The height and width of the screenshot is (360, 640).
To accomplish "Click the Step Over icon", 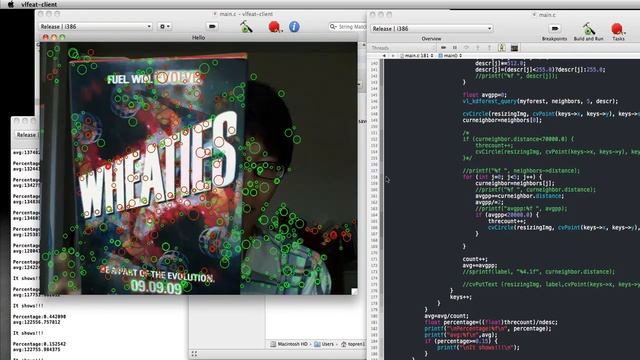I will (x=466, y=48).
